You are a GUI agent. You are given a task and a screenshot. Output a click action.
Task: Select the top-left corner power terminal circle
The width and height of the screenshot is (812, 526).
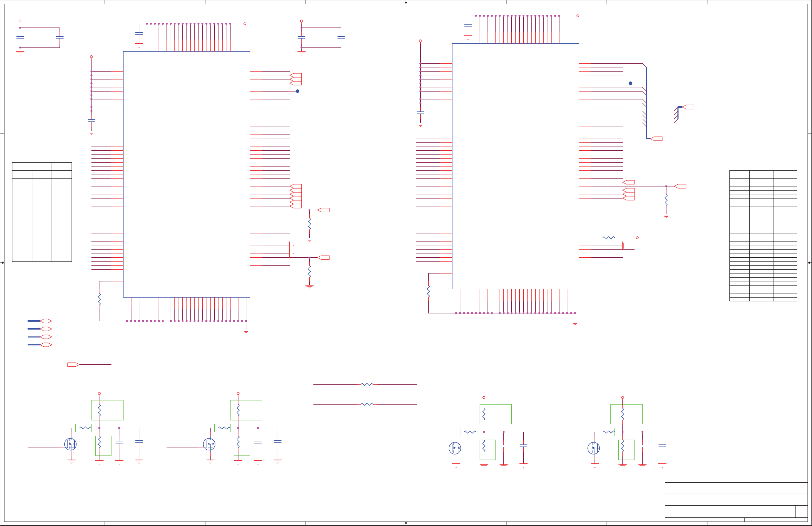[x=20, y=21]
